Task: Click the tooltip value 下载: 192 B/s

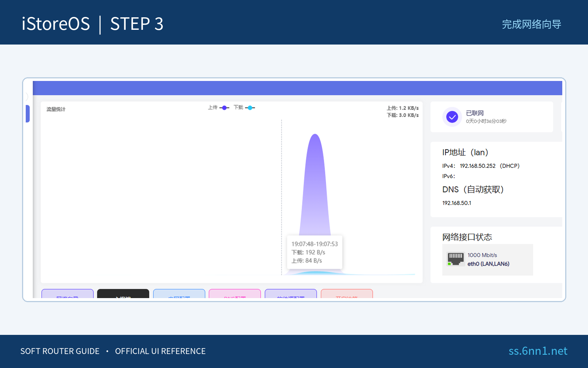Action: (308, 252)
